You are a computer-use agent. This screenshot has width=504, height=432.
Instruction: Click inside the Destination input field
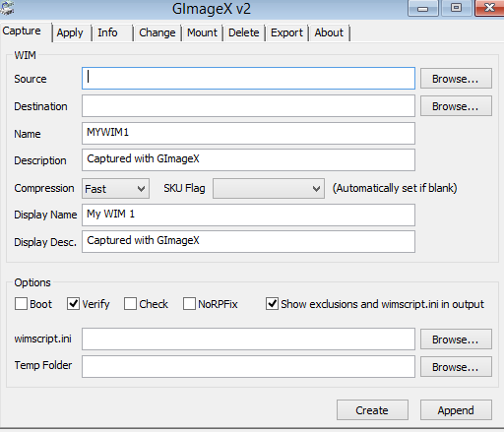(248, 106)
